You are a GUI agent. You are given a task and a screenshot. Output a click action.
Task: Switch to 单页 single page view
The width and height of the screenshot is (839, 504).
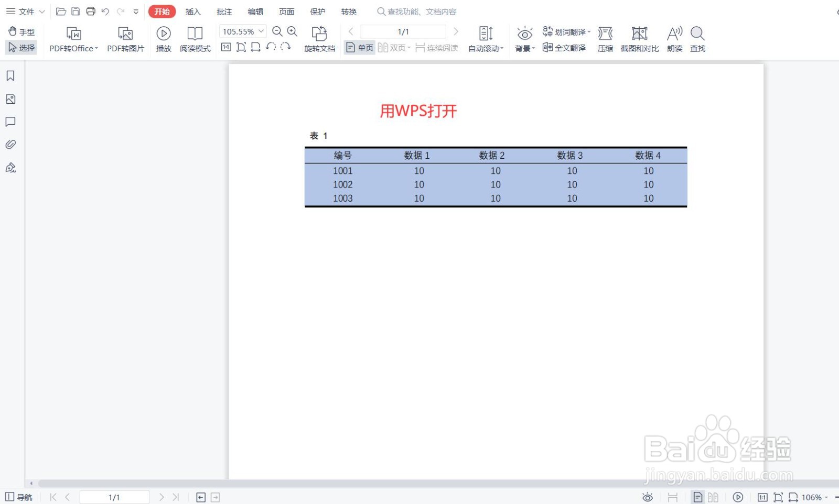pyautogui.click(x=359, y=47)
